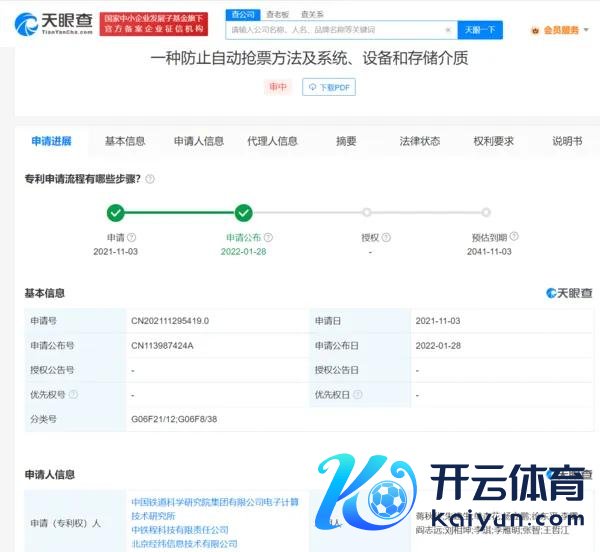Open the 权利要求 tab

pyautogui.click(x=493, y=141)
